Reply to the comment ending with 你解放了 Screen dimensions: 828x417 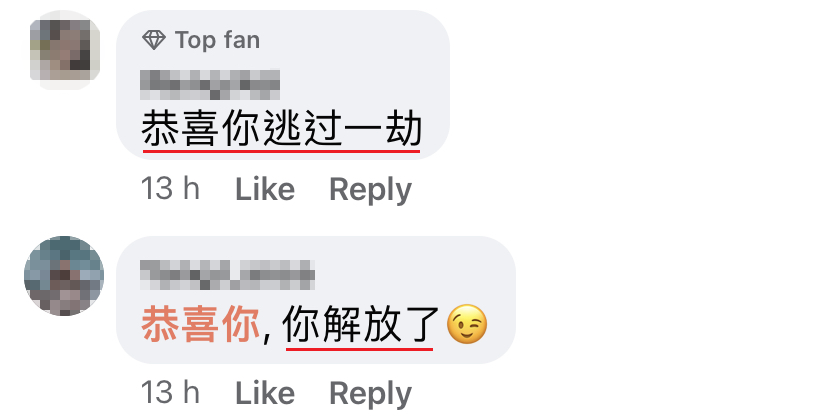[x=370, y=394]
